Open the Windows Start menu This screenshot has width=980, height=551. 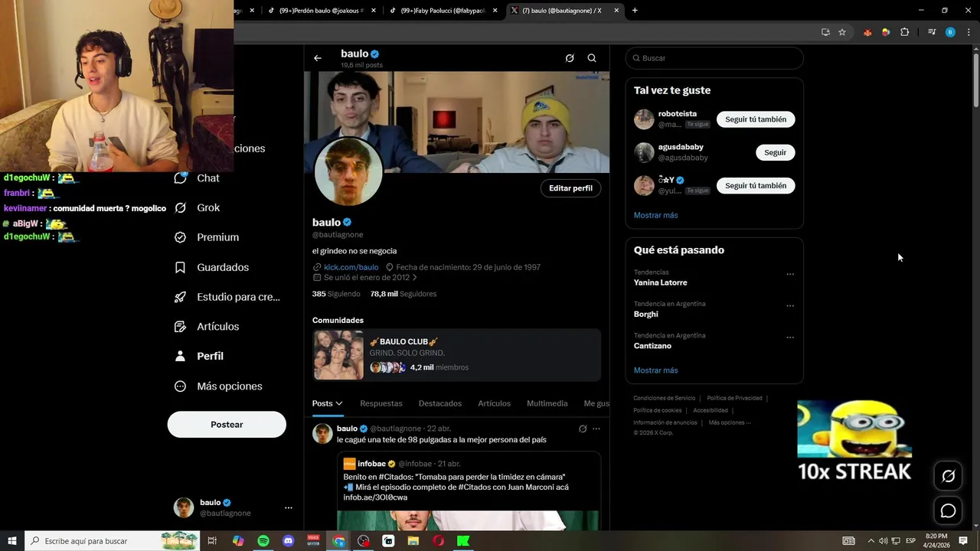tap(11, 541)
